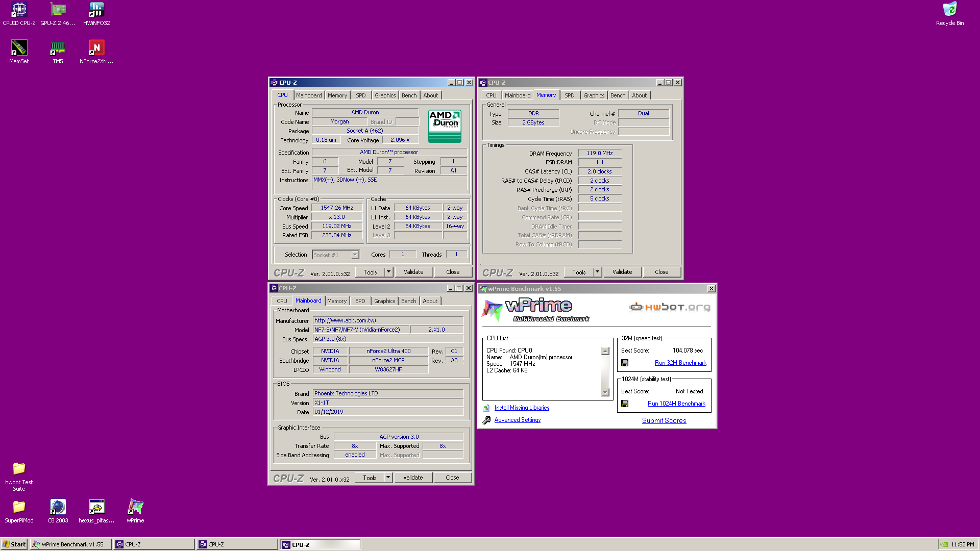Click the taskbar clock showing 11:52 PM

pyautogui.click(x=963, y=544)
